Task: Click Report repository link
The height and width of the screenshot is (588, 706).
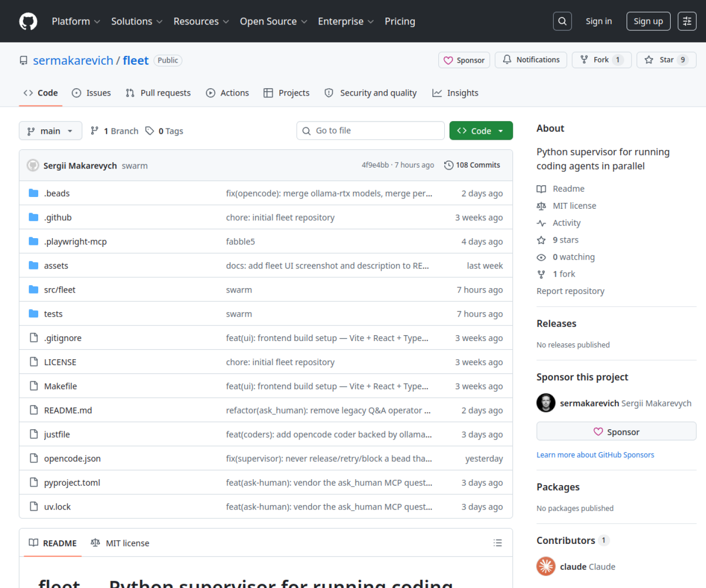Action: tap(570, 291)
